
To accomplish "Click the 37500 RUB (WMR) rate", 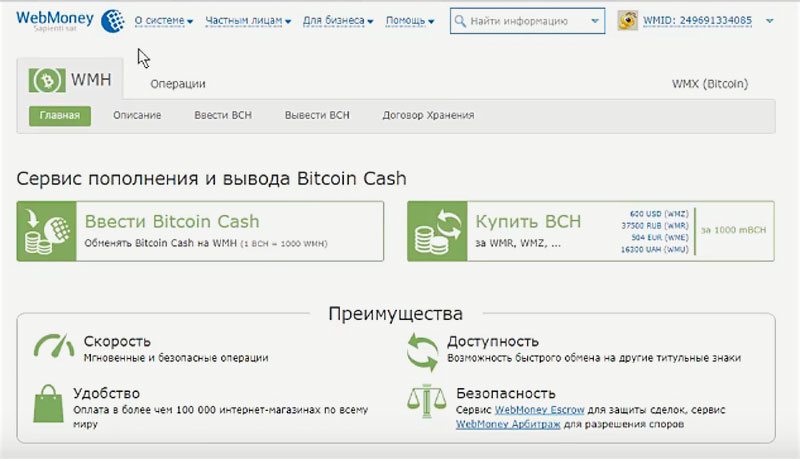I will click(x=655, y=225).
